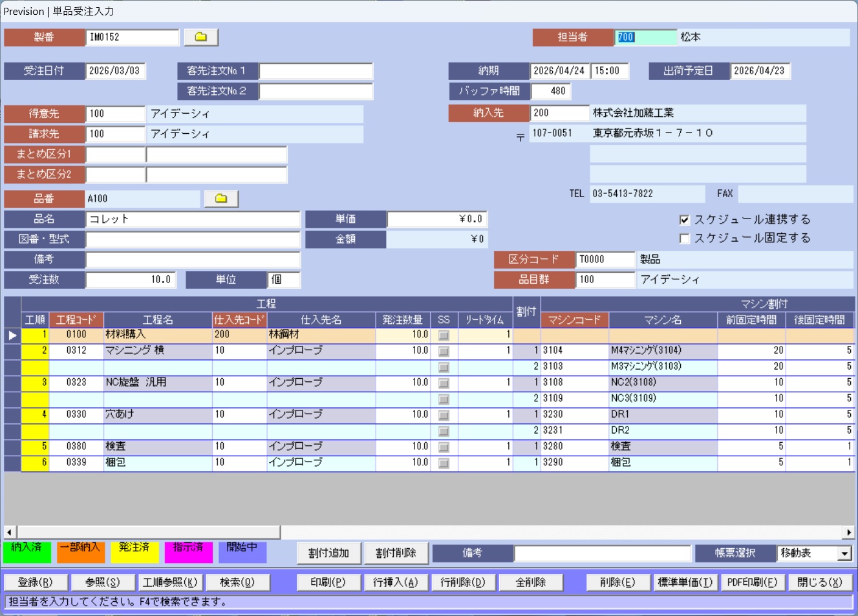This screenshot has height=616, width=858.
Task: Click the grid horizontal scrollbar left arrow
Action: (x=10, y=532)
